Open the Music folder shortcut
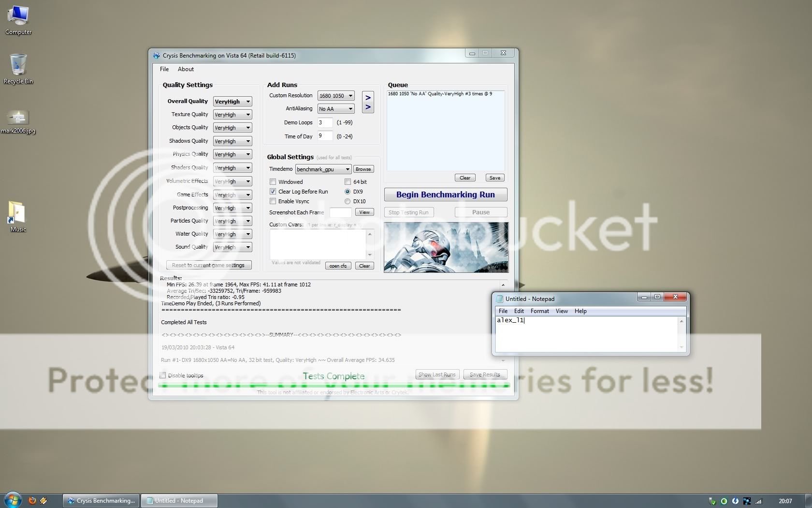Viewport: 812px width, 508px height. pos(17,216)
